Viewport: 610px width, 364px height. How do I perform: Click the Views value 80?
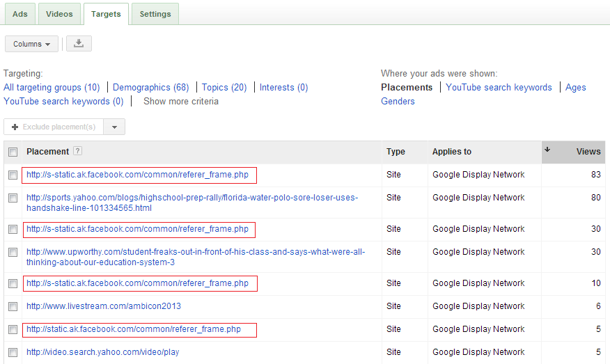[x=595, y=198]
